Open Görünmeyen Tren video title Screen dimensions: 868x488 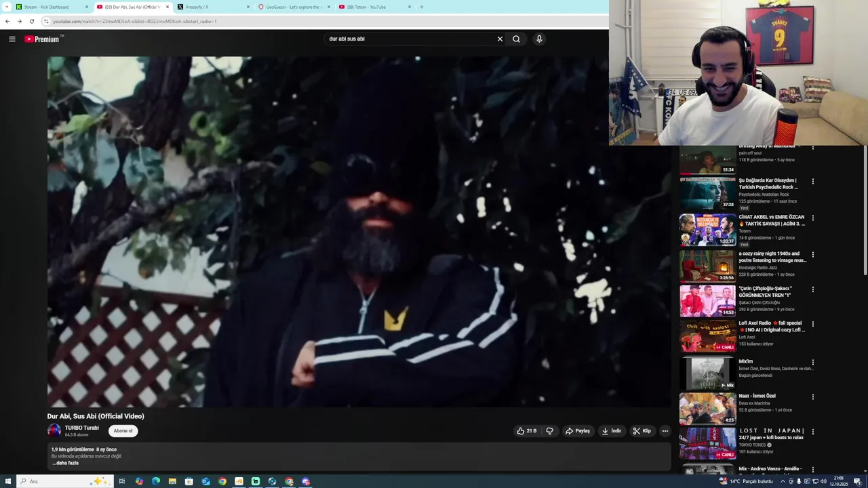[766, 292]
